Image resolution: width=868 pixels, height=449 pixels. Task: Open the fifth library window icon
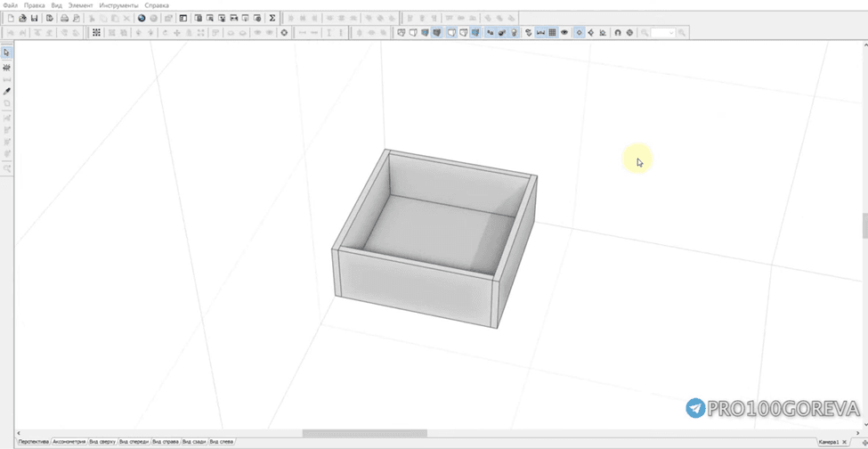[x=245, y=18]
